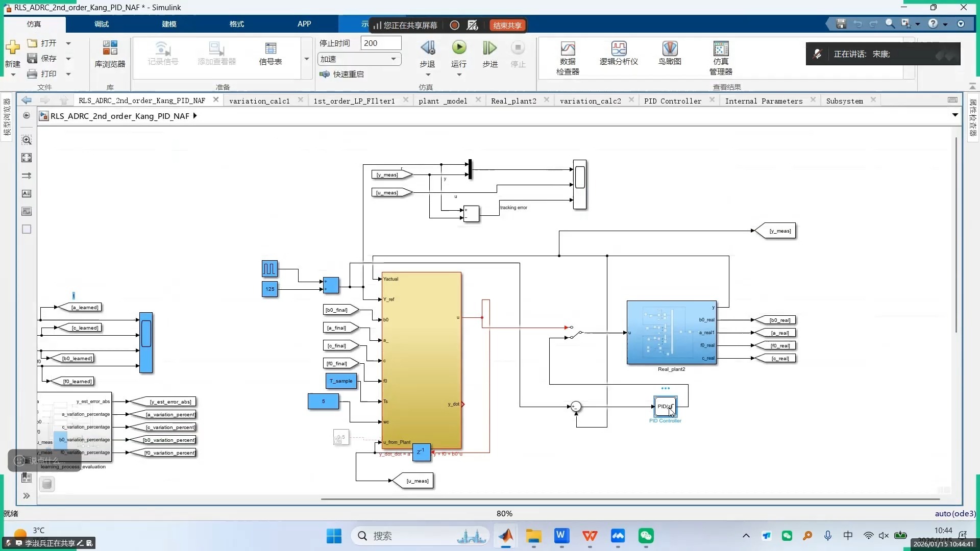
Task: Expand the model browser chevron at bottom-left
Action: click(27, 496)
